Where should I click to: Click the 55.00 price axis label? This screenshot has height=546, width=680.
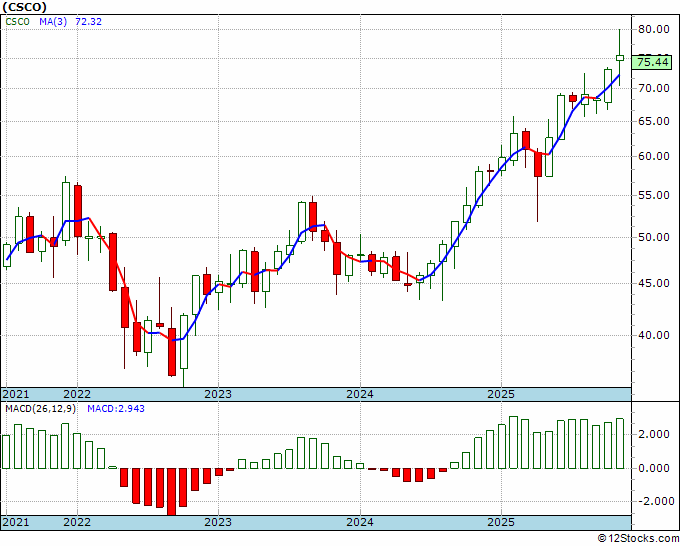653,196
